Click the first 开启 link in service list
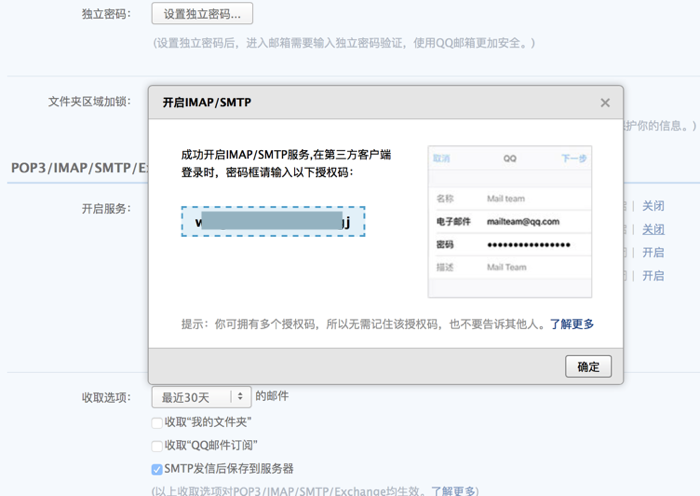This screenshot has width=700, height=496. [x=653, y=253]
